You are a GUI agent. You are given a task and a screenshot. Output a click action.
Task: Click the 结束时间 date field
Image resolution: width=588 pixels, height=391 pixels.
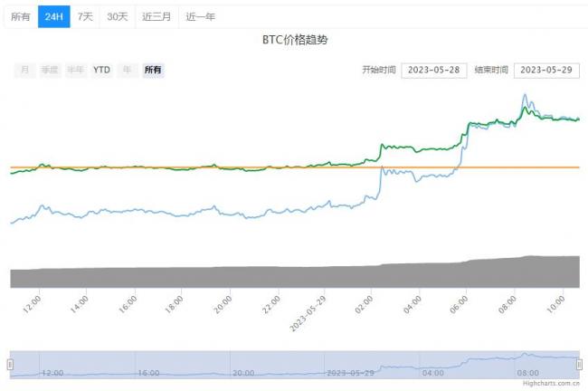pos(546,71)
